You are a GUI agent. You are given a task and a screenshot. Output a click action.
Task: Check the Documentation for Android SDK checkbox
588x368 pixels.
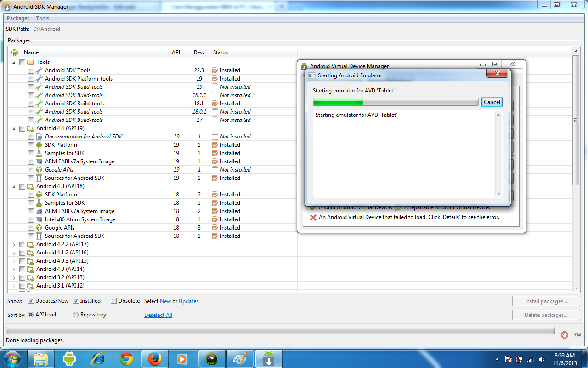(31, 137)
